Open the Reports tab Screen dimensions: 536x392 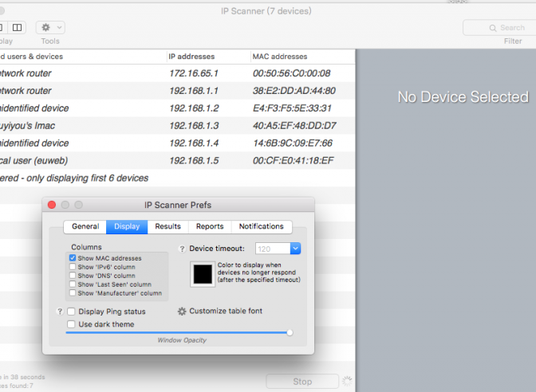210,226
